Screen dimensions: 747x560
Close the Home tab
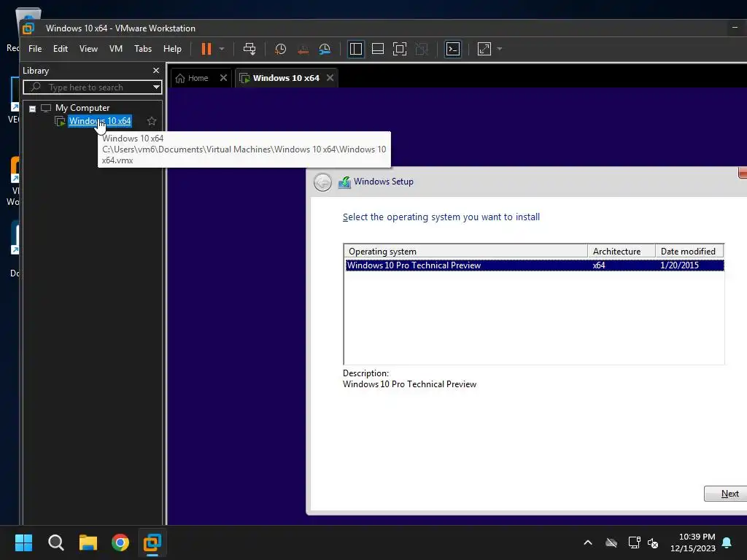223,77
